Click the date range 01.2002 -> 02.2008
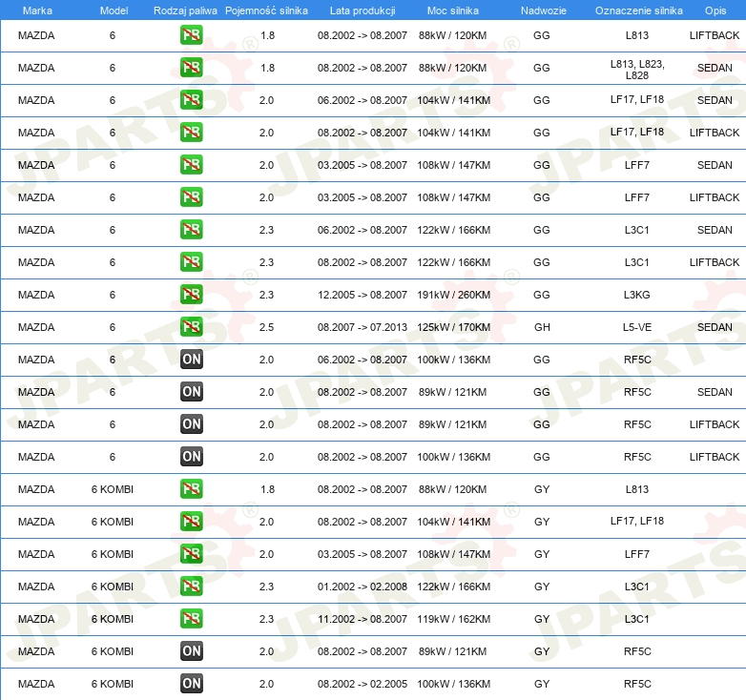 coord(363,587)
